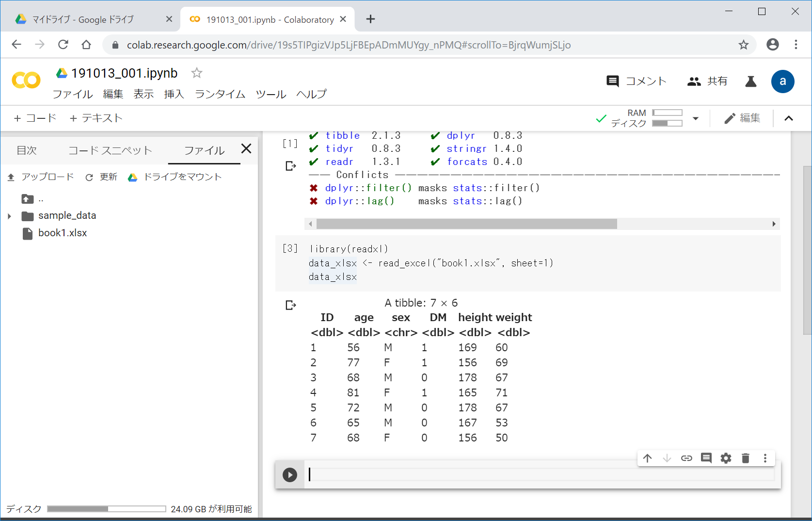Switch to コード スニペット tab
The width and height of the screenshot is (812, 521).
(x=110, y=150)
